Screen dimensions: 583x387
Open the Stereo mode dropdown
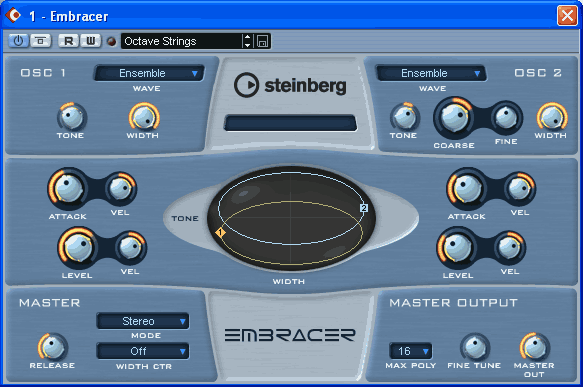click(x=143, y=321)
